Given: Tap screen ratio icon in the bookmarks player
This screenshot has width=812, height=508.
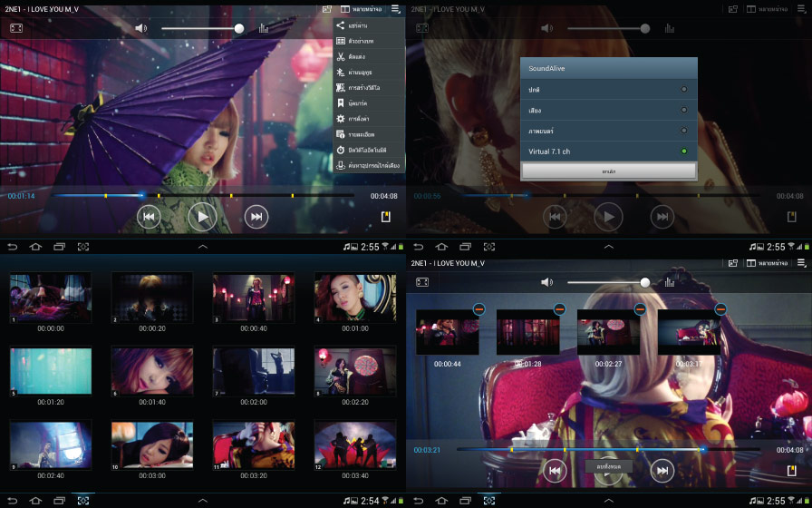Looking at the screenshot, I should (x=422, y=282).
